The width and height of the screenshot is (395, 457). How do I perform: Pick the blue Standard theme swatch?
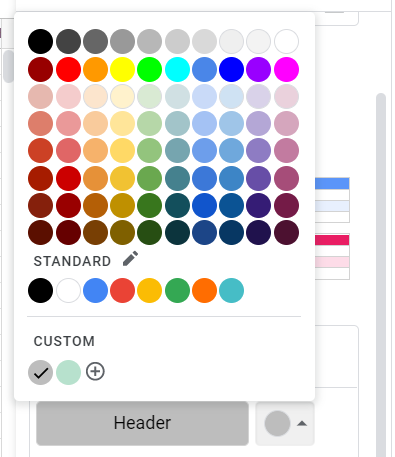click(x=95, y=291)
